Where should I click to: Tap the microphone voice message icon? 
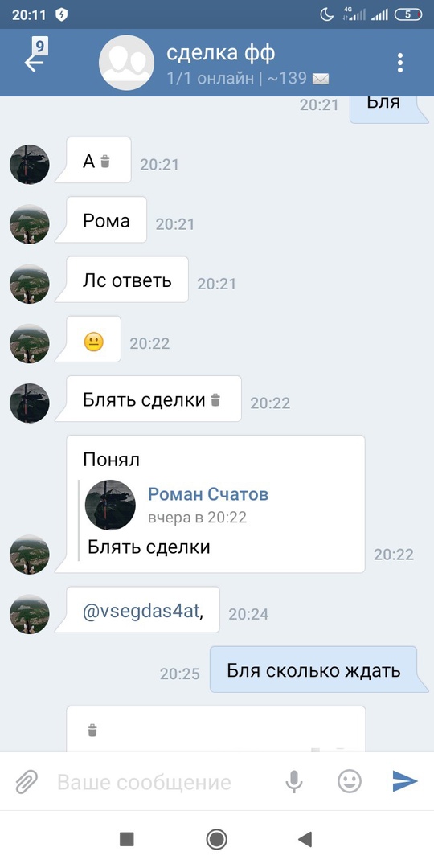(294, 782)
